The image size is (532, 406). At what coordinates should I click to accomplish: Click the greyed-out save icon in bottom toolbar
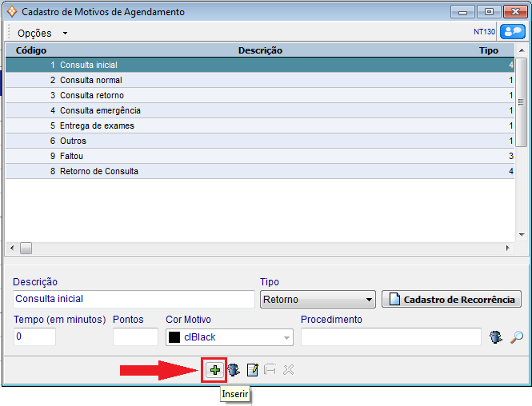[270, 370]
